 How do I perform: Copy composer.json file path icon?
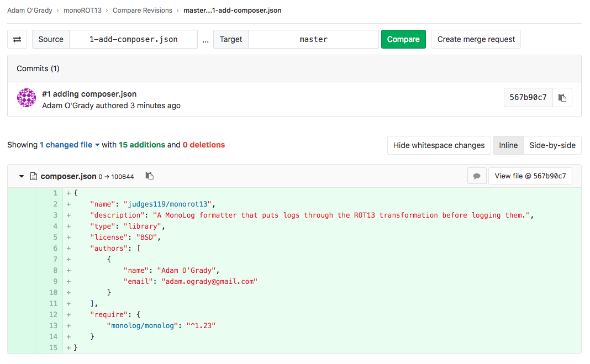coord(149,176)
